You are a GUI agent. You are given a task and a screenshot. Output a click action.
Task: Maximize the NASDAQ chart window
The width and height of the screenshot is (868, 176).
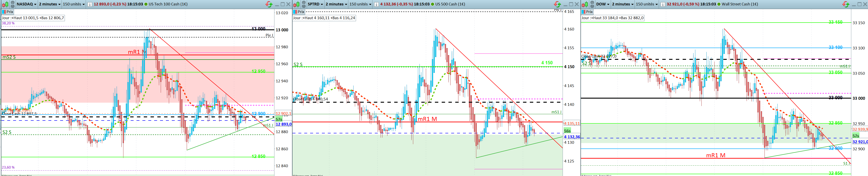click(283, 4)
